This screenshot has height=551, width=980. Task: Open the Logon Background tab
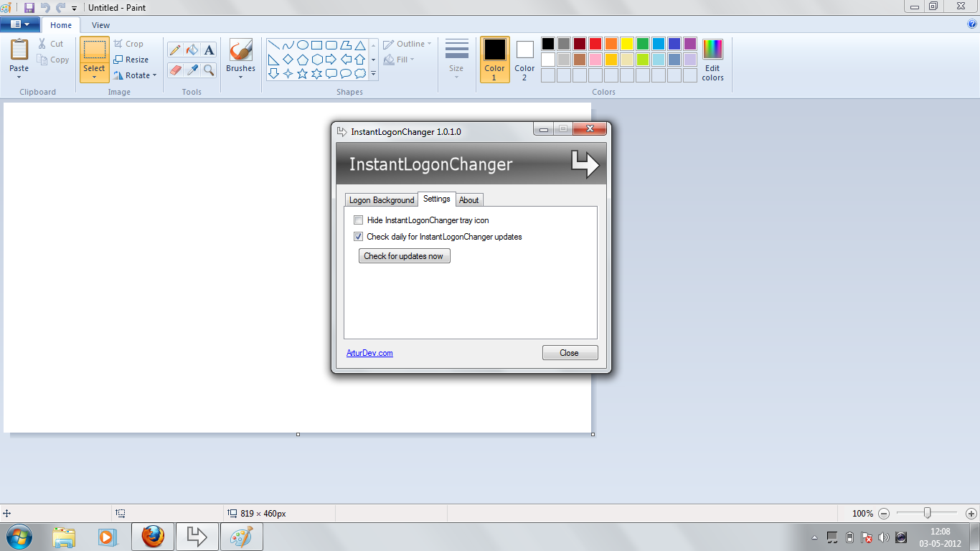point(382,200)
